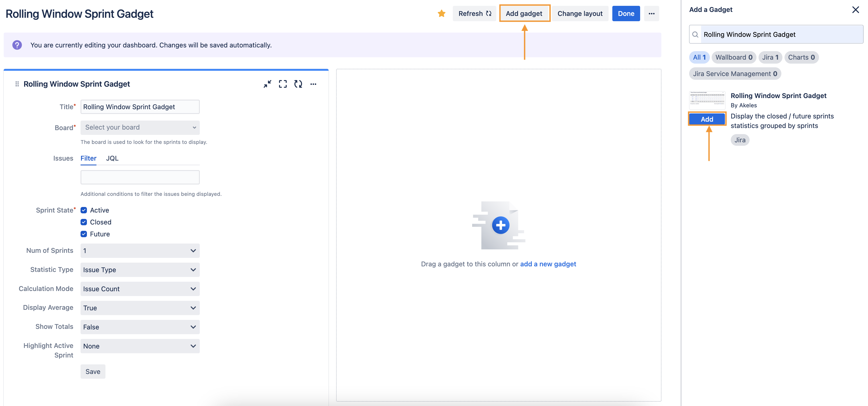
Task: Click the star favorite icon
Action: pyautogui.click(x=441, y=14)
